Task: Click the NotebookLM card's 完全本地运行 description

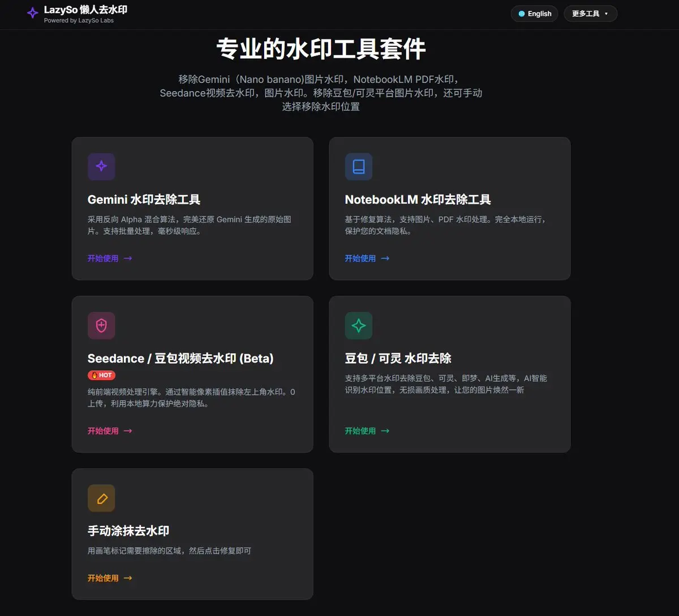Action: (x=445, y=225)
